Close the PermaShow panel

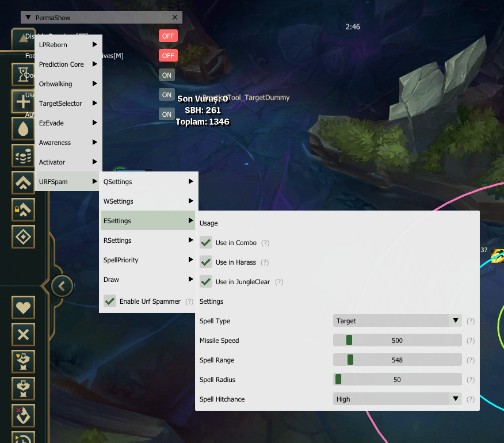(175, 17)
